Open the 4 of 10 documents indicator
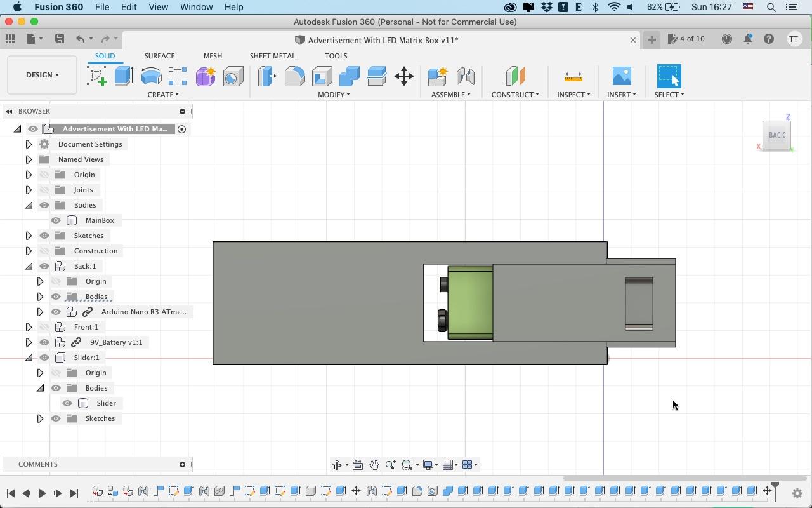This screenshot has width=812, height=508. pos(686,39)
